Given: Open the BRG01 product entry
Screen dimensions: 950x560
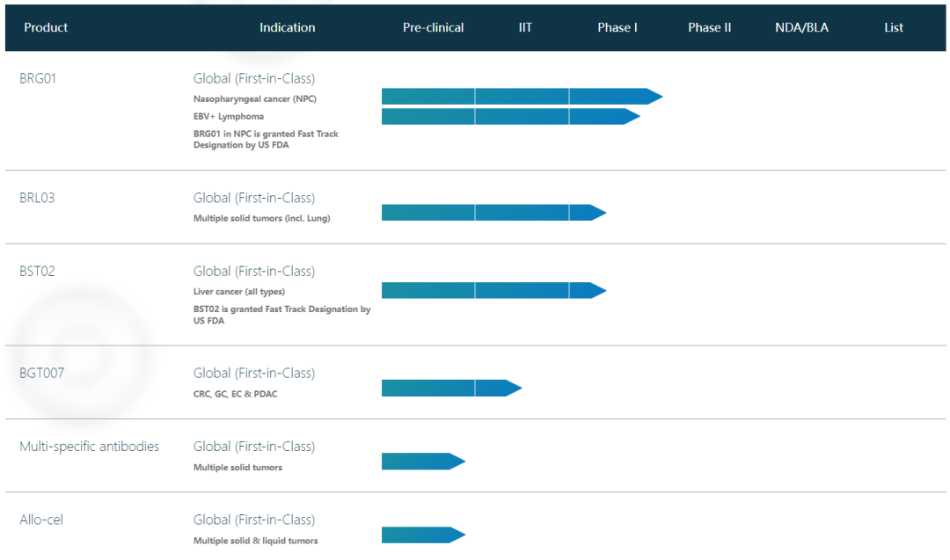Looking at the screenshot, I should (x=38, y=78).
